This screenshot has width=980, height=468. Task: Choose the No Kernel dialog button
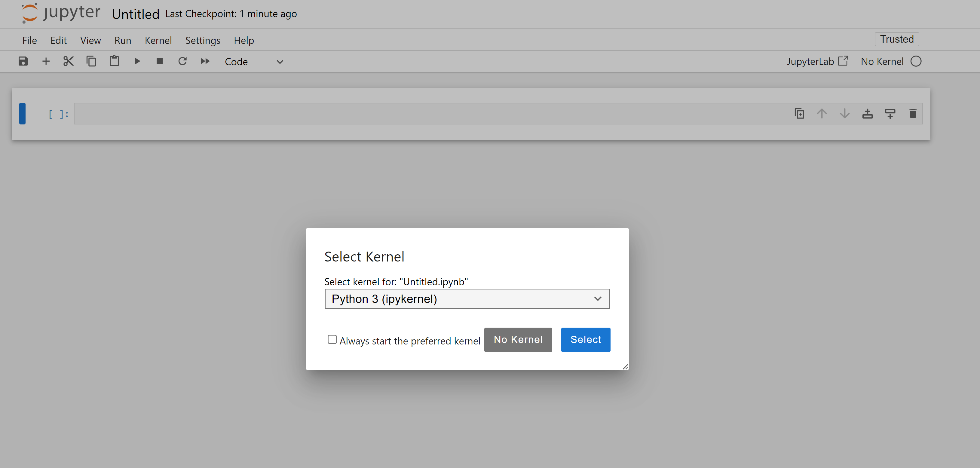point(518,339)
